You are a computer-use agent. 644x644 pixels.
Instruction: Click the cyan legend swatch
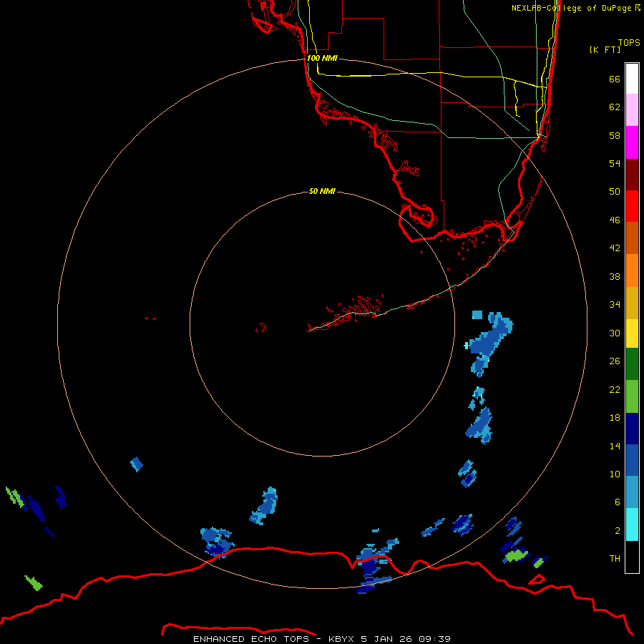632,525
